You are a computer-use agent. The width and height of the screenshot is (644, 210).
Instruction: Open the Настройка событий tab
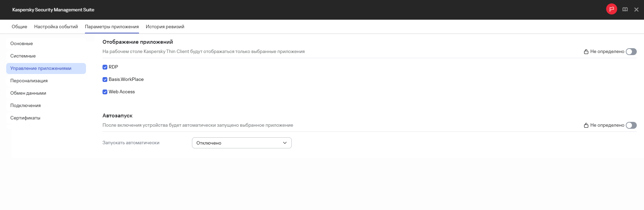[x=56, y=27]
